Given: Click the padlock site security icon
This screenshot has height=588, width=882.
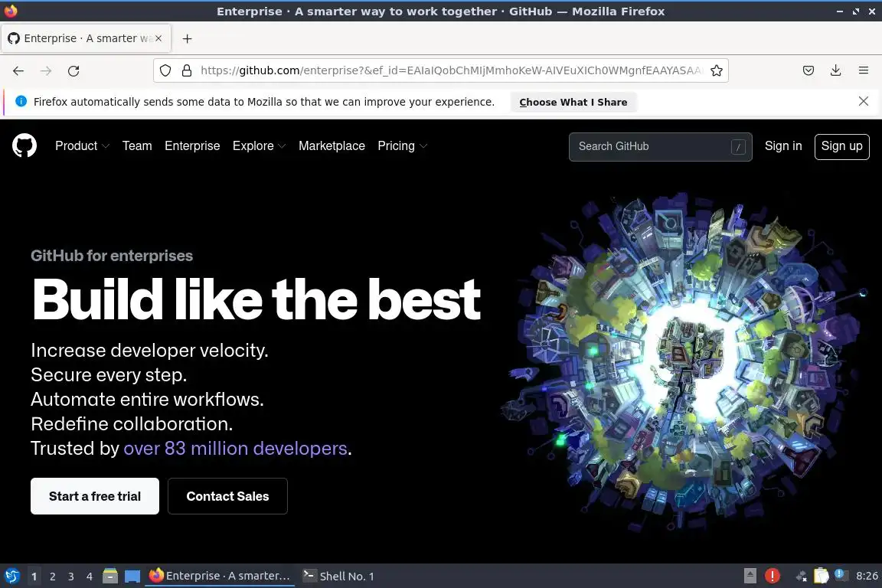Looking at the screenshot, I should 187,70.
